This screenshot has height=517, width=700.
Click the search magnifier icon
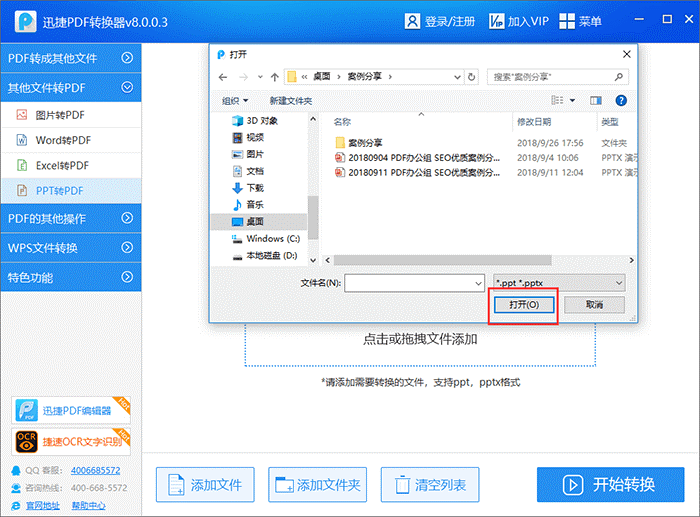coord(619,77)
